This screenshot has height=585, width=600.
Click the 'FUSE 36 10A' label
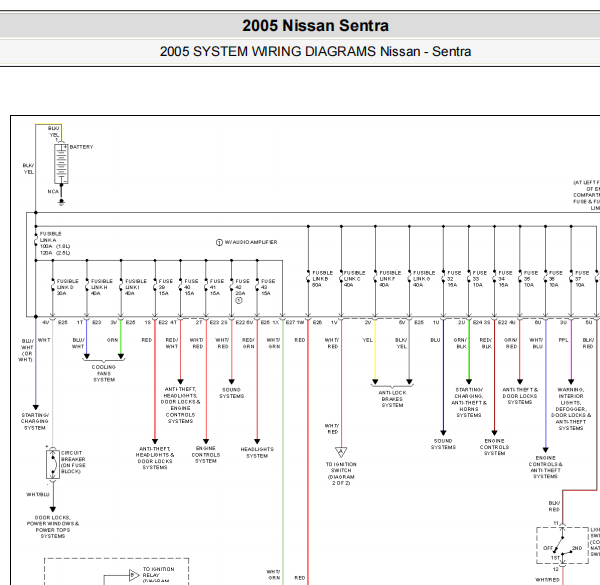pos(556,279)
